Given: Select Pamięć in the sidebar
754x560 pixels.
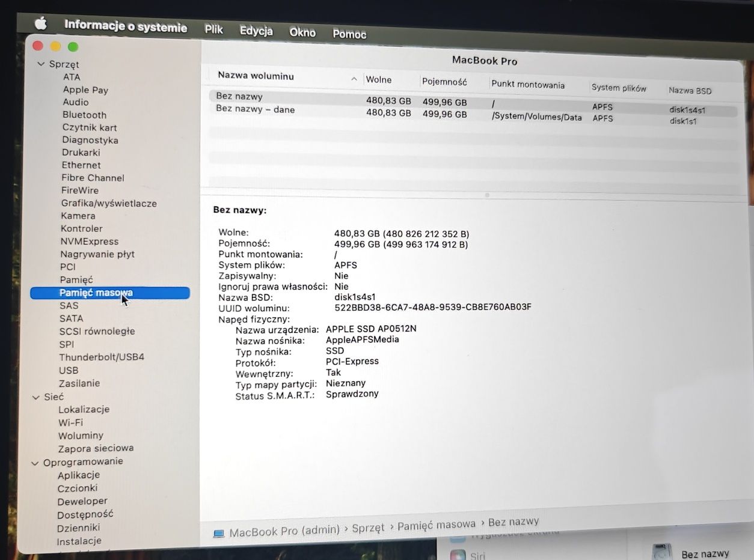Looking at the screenshot, I should point(76,280).
